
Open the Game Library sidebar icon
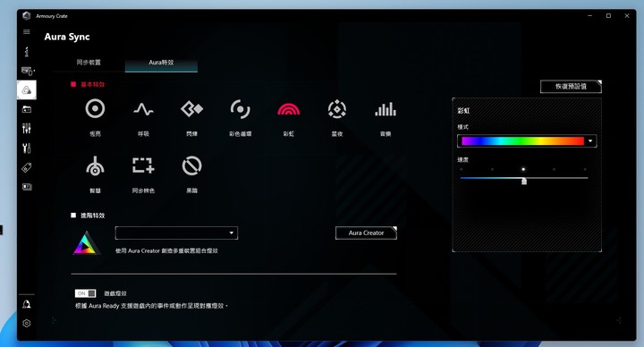27,109
